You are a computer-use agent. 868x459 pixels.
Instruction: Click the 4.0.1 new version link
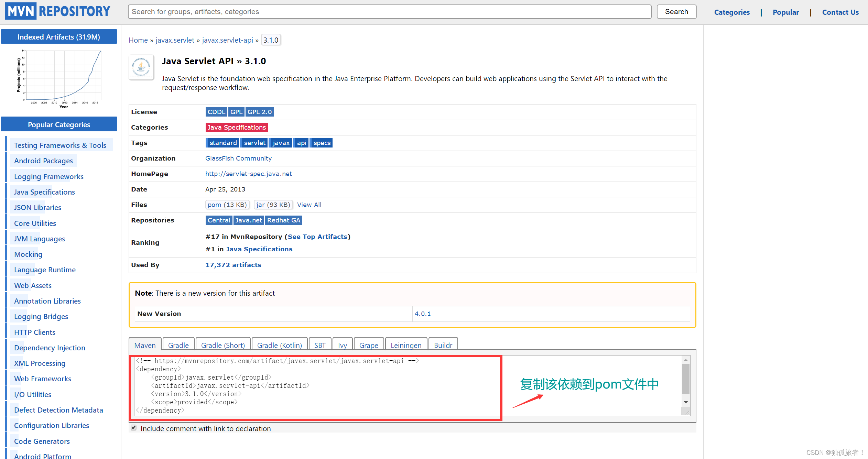423,313
